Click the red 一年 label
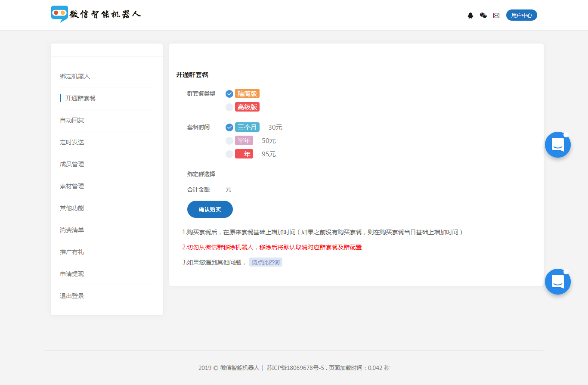This screenshot has height=385, width=588. pyautogui.click(x=244, y=154)
